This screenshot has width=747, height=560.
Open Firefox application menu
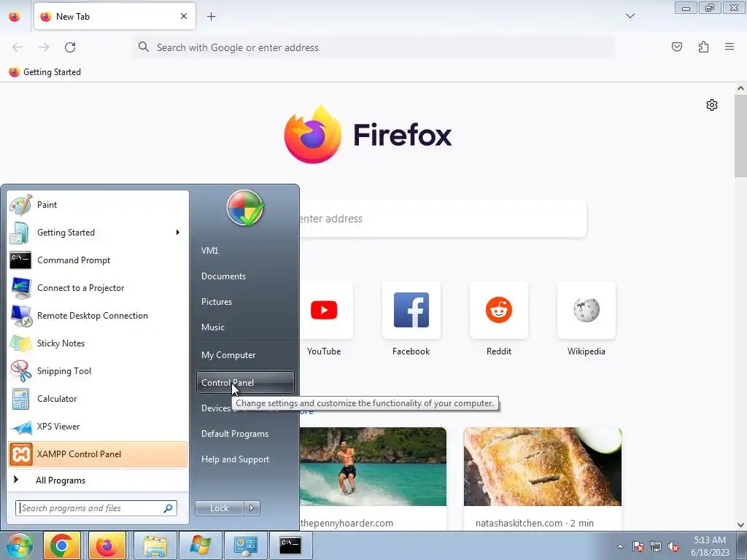[729, 47]
